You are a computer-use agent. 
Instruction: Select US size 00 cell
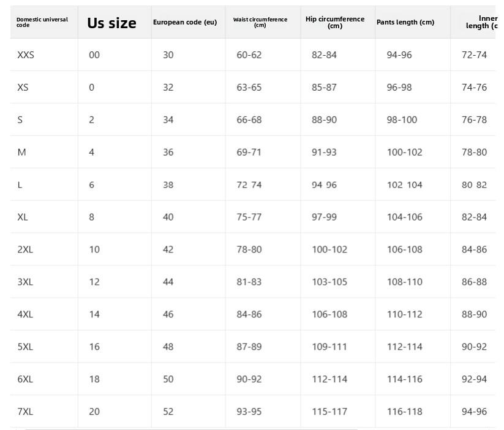click(94, 55)
